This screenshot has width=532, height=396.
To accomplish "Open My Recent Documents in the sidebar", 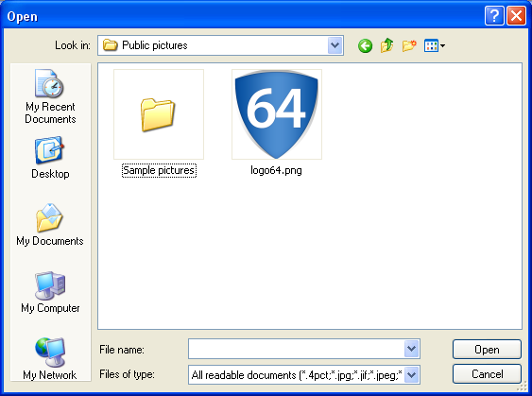I will [x=50, y=96].
